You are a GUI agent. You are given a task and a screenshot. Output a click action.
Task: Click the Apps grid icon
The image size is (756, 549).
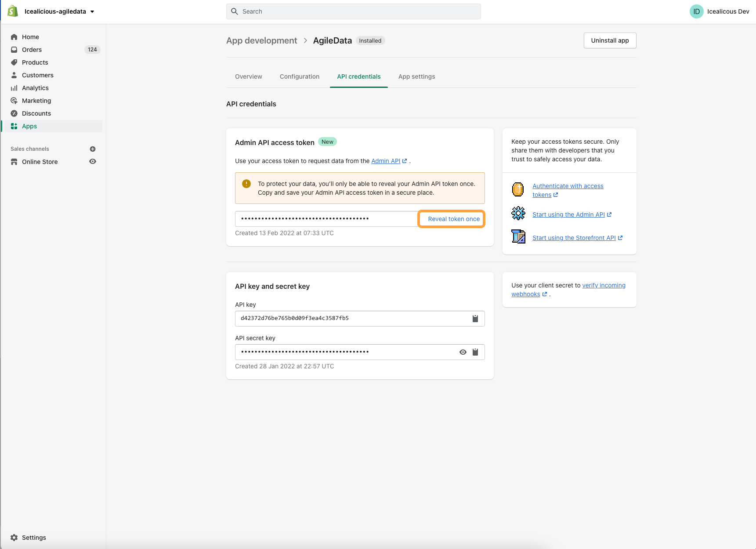click(x=14, y=126)
